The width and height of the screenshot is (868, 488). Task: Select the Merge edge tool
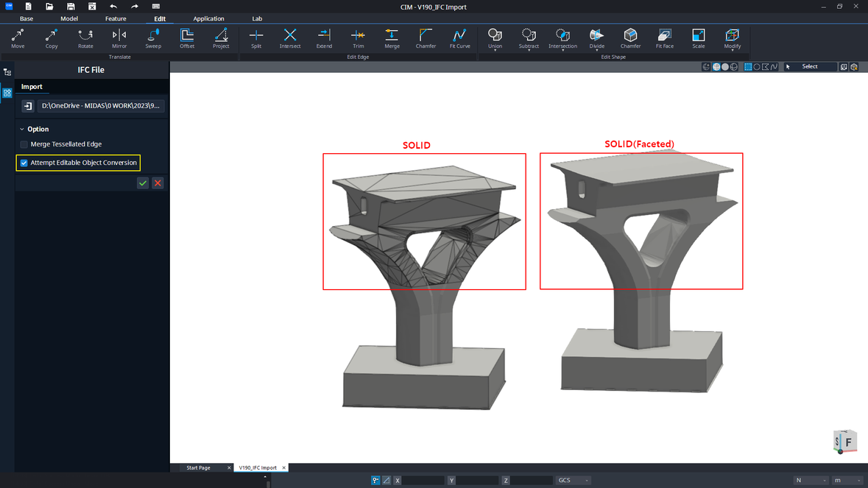click(392, 39)
